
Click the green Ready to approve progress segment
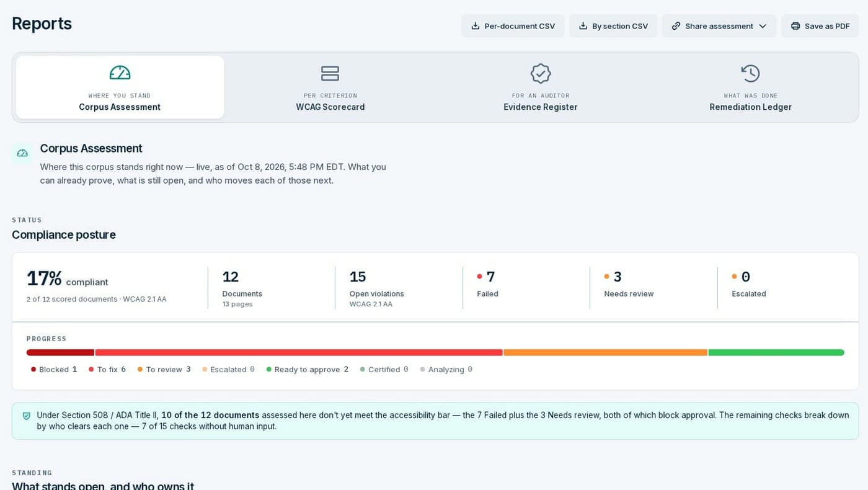pos(776,352)
